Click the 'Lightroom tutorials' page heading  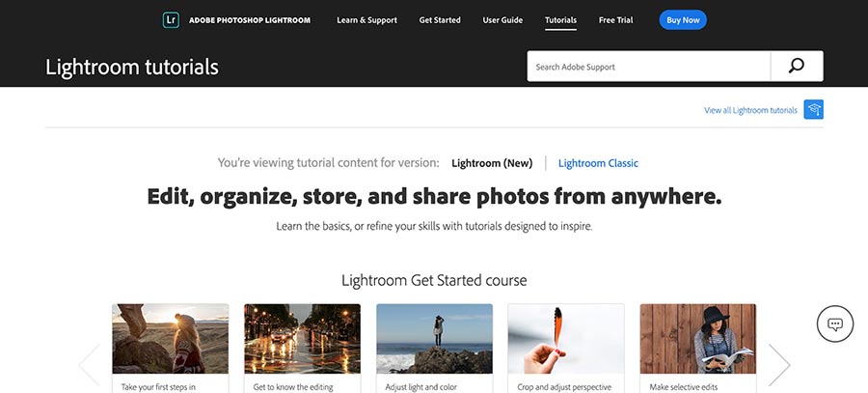click(132, 67)
